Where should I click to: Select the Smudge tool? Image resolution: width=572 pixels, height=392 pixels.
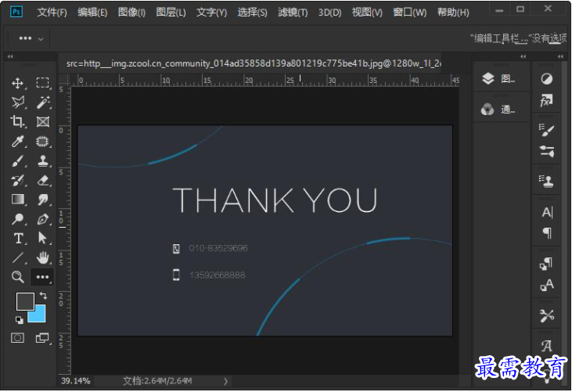43,200
